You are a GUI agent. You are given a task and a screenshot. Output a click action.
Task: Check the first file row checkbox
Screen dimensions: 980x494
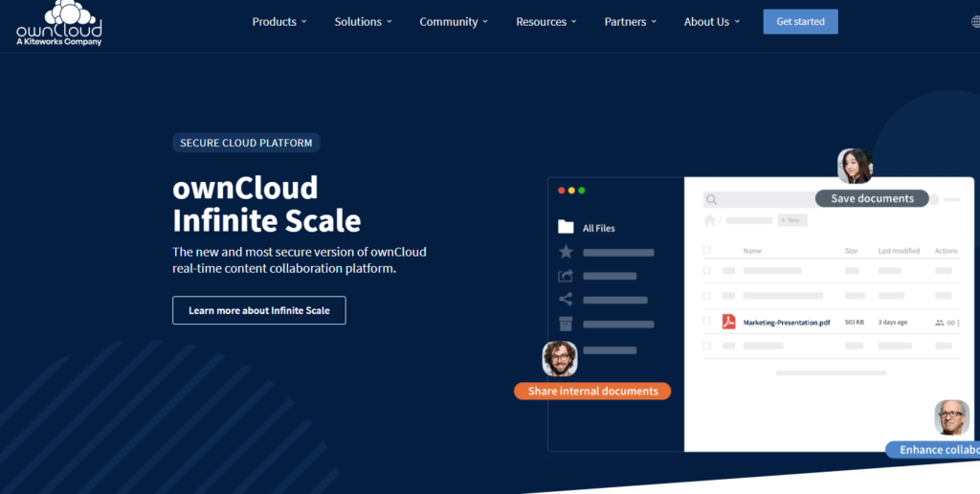tap(707, 271)
